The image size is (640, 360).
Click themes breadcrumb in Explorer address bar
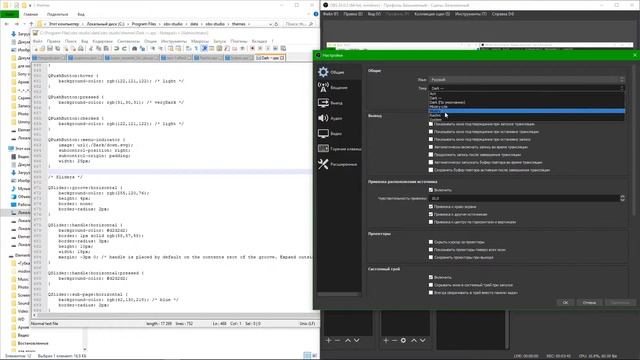coord(238,24)
